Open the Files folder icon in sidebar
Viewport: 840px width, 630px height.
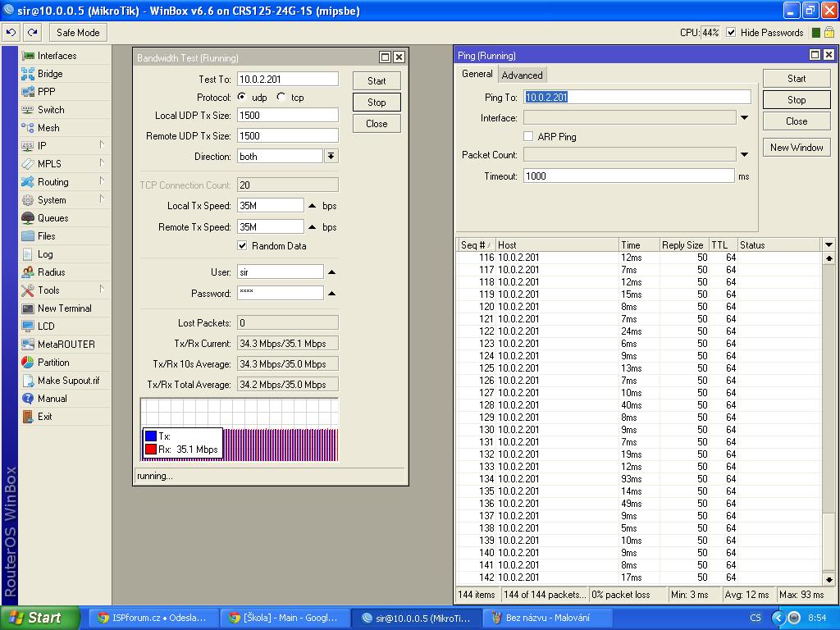[x=28, y=236]
